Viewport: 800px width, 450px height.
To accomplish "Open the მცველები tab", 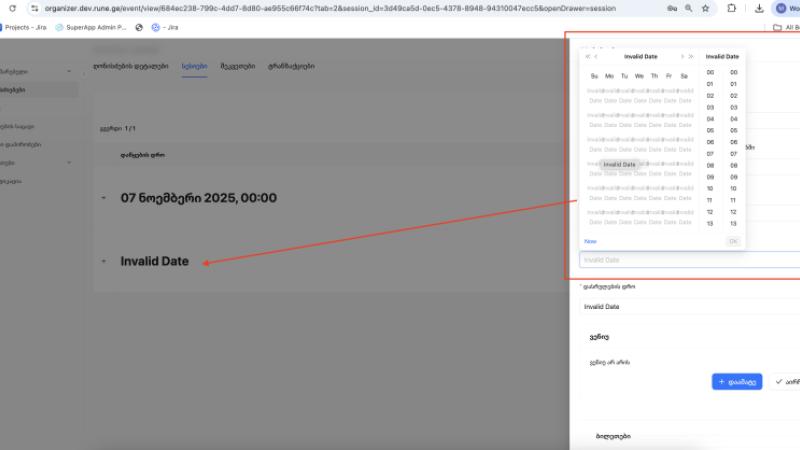I will coord(238,66).
